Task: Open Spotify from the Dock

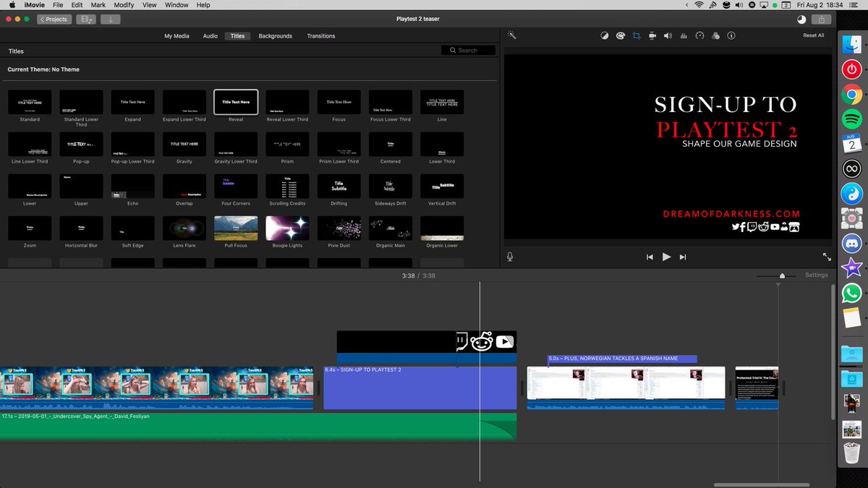Action: tap(851, 119)
